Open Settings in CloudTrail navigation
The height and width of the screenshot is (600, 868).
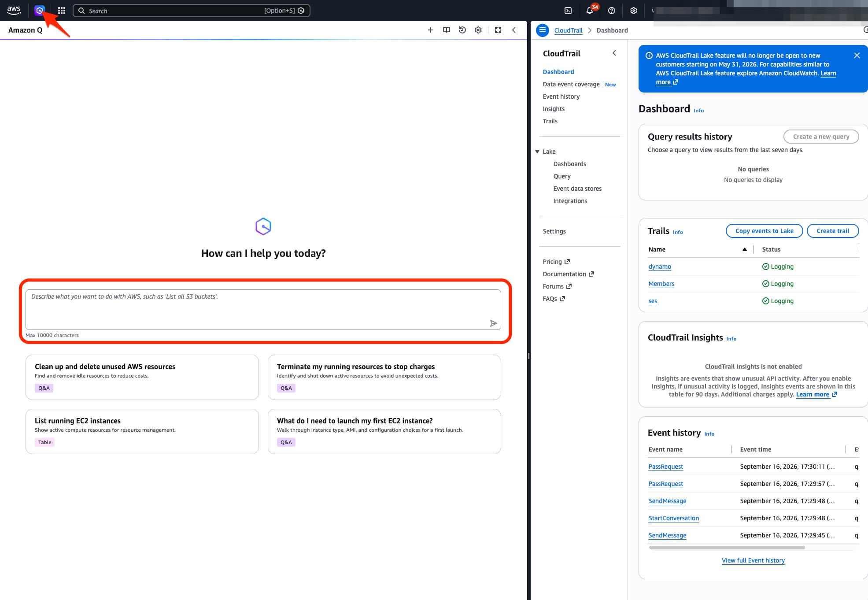(554, 231)
